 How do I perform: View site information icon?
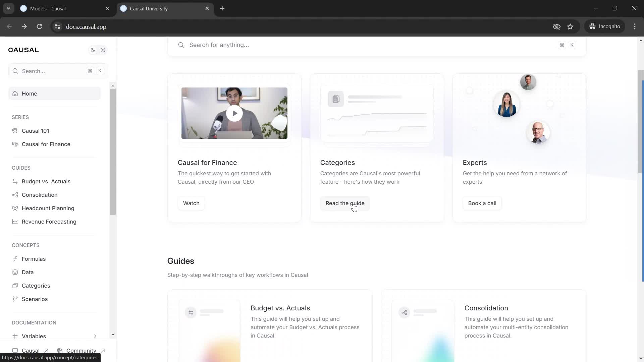pos(57,26)
